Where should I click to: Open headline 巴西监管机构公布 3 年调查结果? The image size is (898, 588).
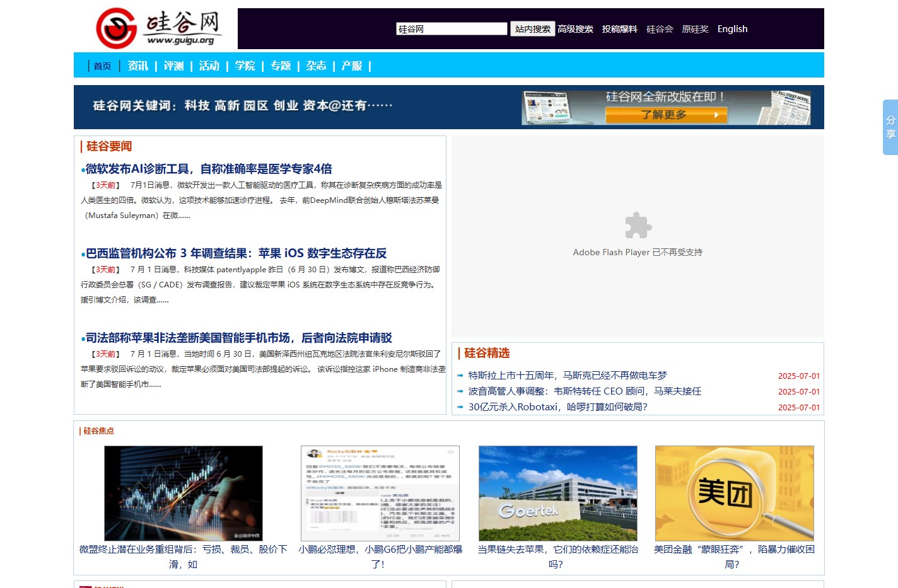click(x=236, y=253)
